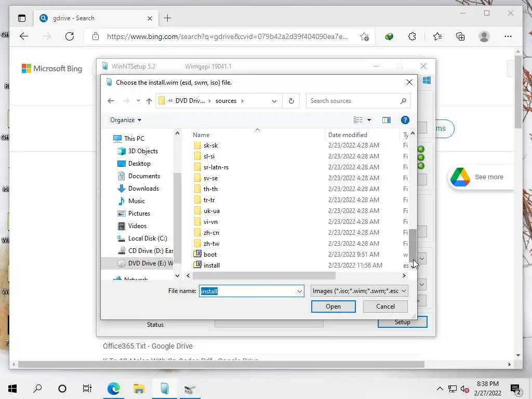Go up one folder level in the dialog
532x399 pixels.
[x=149, y=101]
